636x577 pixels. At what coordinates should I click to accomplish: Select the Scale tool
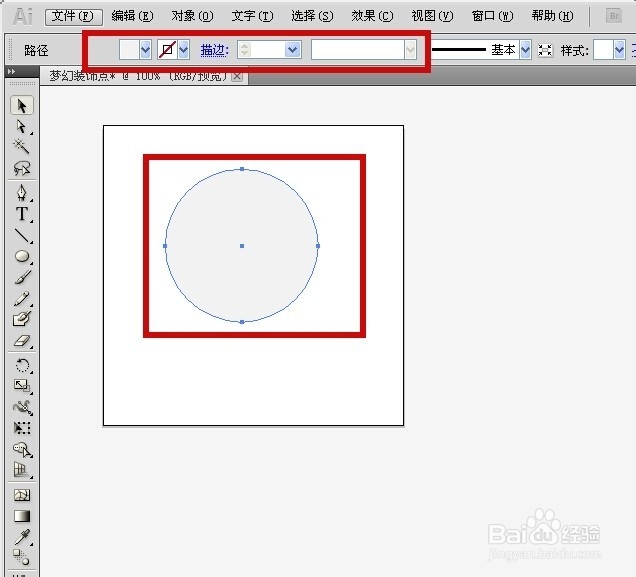pyautogui.click(x=21, y=386)
